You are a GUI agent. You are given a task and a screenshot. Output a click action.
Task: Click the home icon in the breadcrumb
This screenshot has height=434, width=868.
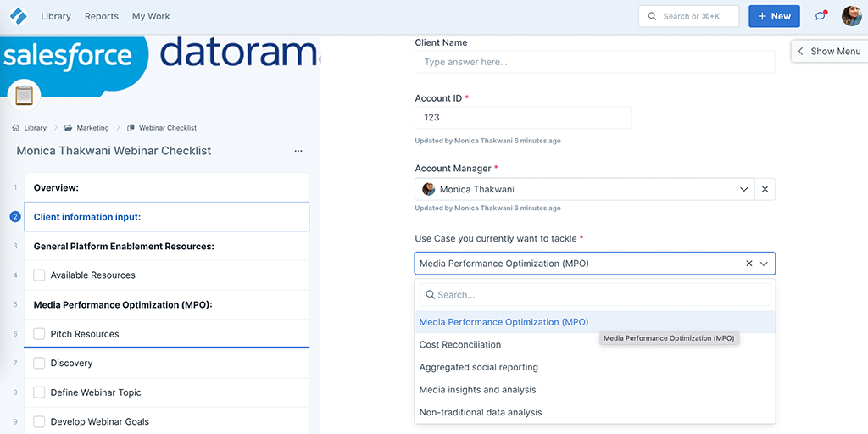coord(16,128)
